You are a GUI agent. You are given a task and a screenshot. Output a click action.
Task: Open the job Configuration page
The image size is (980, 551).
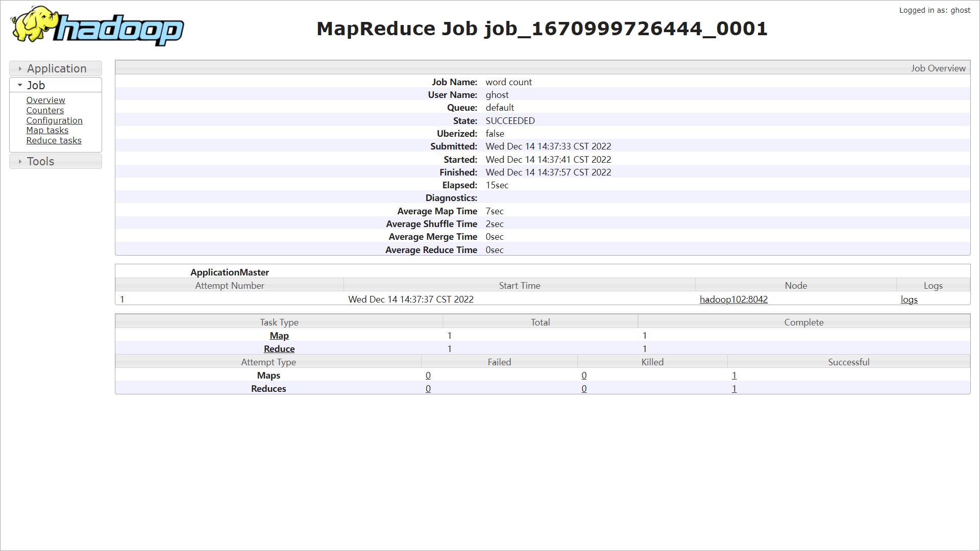pyautogui.click(x=54, y=120)
